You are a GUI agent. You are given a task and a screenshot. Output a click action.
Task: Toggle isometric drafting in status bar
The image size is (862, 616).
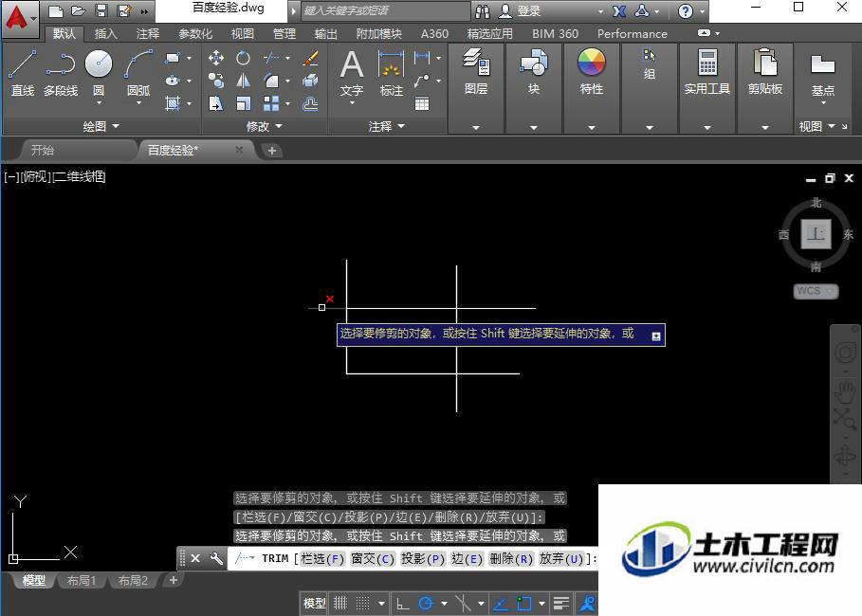pos(464,604)
